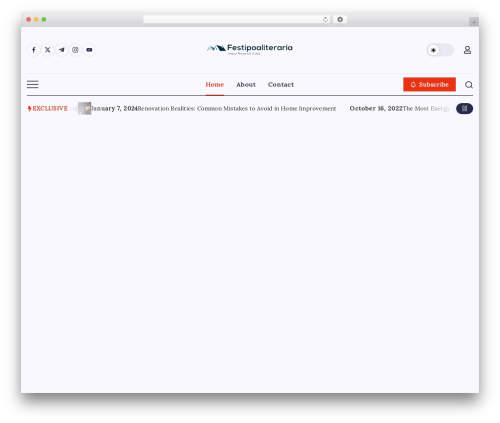
Task: Open the Renovation Realities article thumbnail
Action: pyautogui.click(x=84, y=108)
